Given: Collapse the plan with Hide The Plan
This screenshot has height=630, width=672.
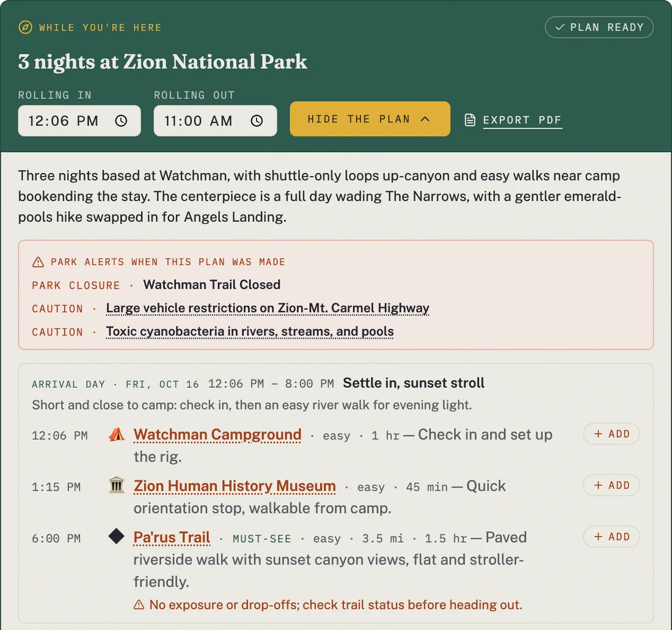Looking at the screenshot, I should (370, 119).
